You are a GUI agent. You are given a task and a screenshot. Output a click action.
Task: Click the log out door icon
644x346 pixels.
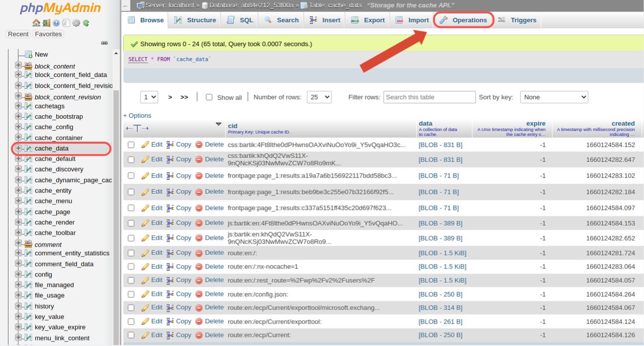(x=46, y=23)
